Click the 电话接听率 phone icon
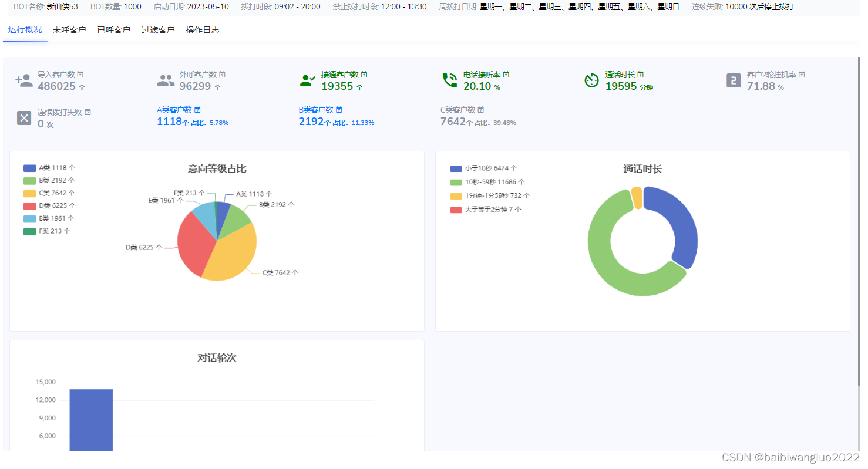Screen dimensions: 868x469 pyautogui.click(x=450, y=80)
